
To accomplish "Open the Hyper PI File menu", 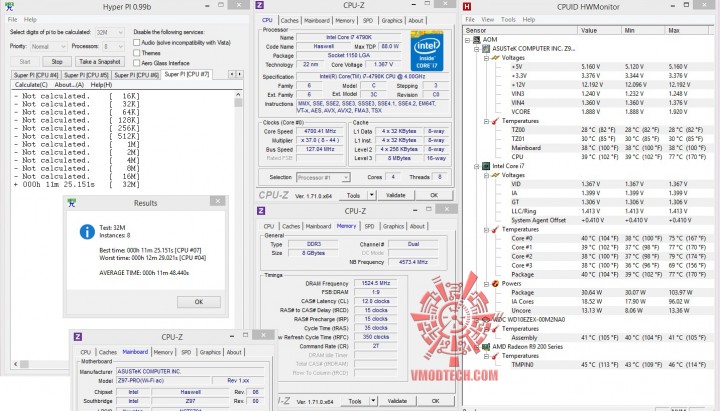I will click(x=12, y=20).
